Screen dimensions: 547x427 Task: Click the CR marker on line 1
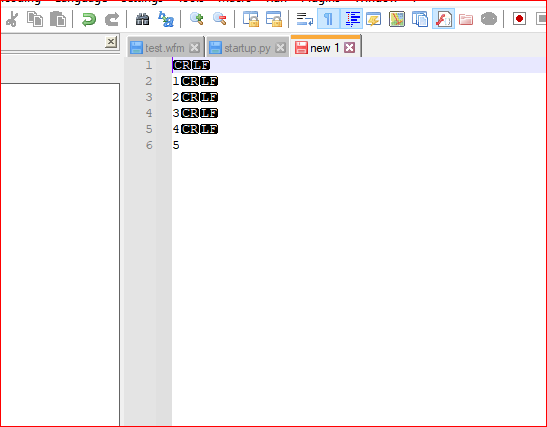pos(182,65)
